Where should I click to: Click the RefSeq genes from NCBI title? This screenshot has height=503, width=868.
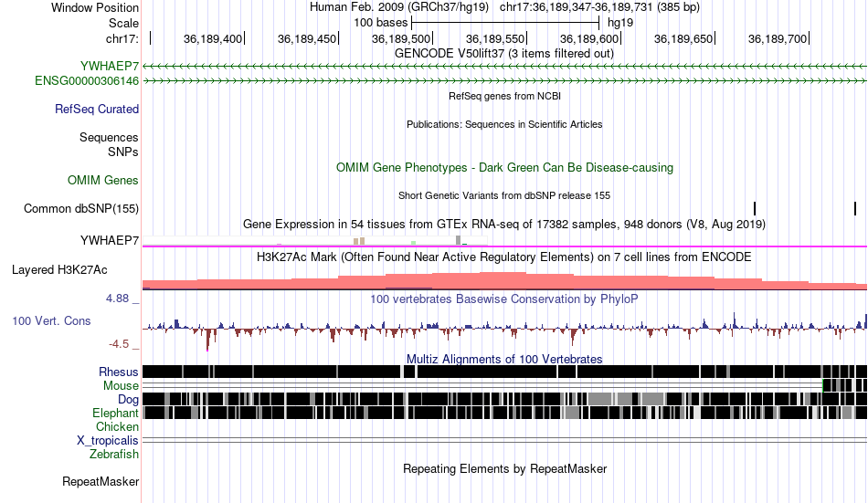click(x=504, y=96)
